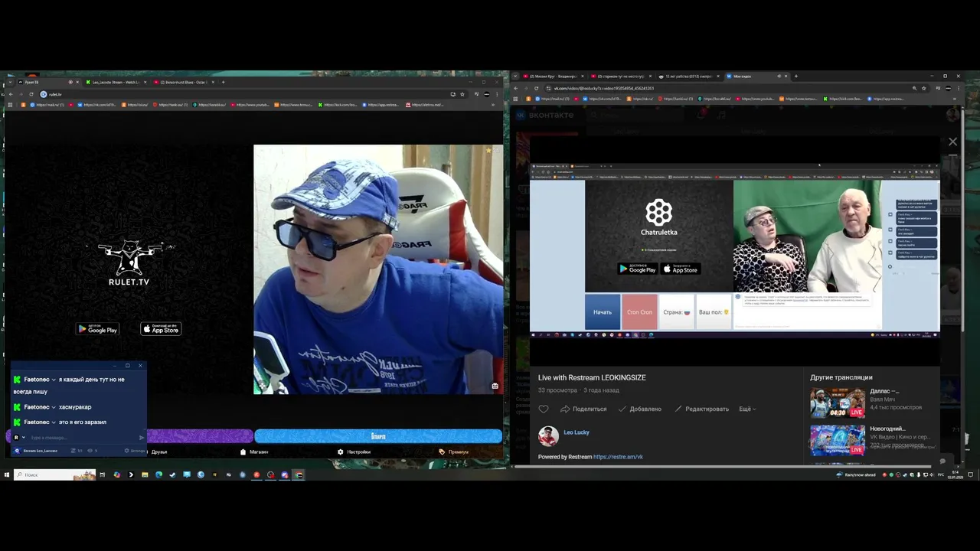This screenshot has height=551, width=980.
Task: Switch to the Leo_Lacoste Stream tab
Action: 115,82
